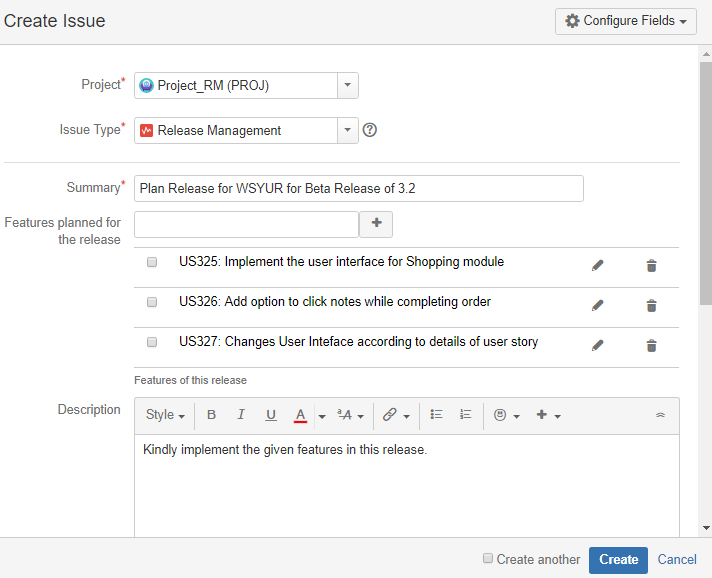Enable the Create another checkbox
Screen dimensions: 712x578
(488, 559)
